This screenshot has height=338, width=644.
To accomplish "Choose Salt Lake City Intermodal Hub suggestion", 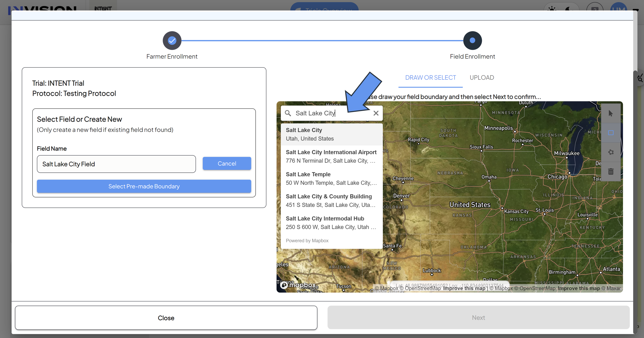I will click(x=331, y=222).
